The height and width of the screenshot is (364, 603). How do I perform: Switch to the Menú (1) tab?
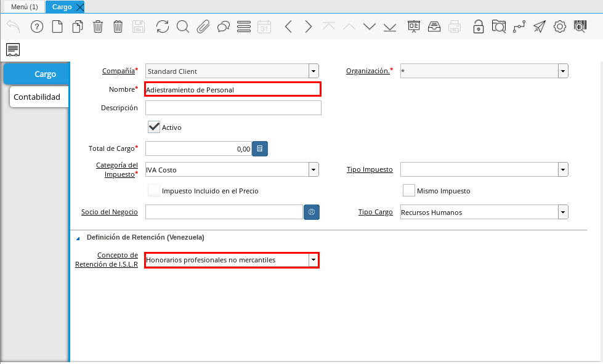click(x=25, y=7)
